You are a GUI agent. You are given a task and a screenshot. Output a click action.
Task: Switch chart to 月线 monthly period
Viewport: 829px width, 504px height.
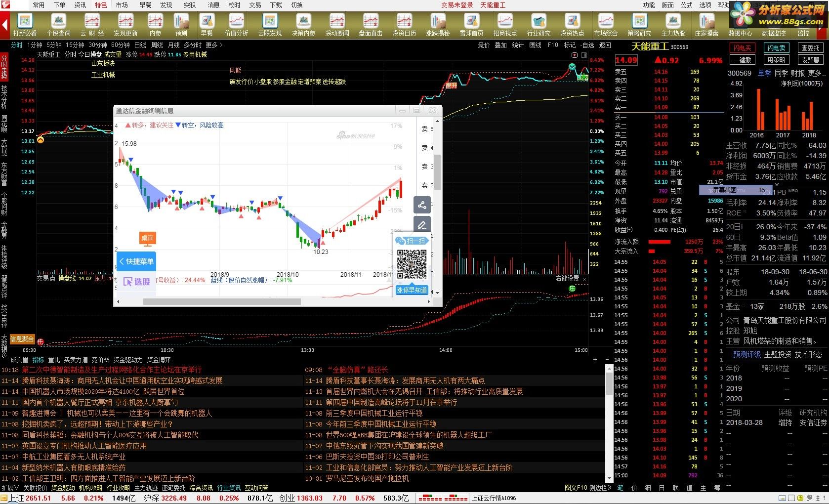(174, 45)
